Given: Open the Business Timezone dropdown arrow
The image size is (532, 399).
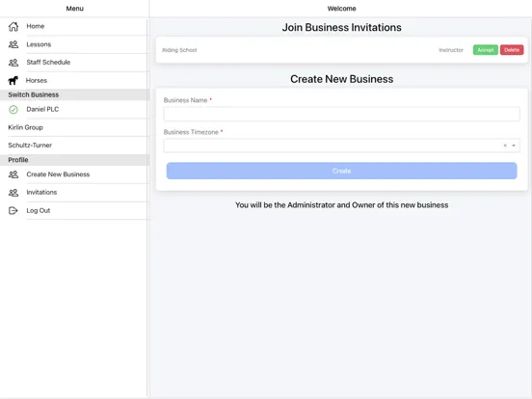Looking at the screenshot, I should pos(514,146).
